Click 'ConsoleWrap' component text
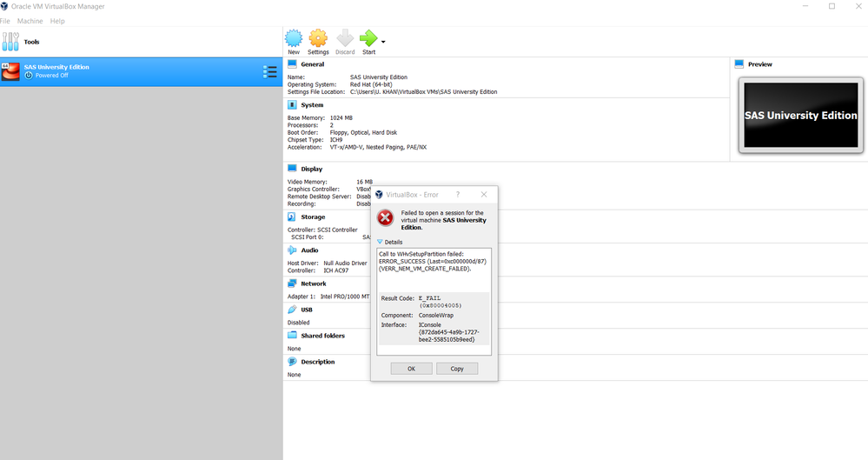 pos(435,315)
